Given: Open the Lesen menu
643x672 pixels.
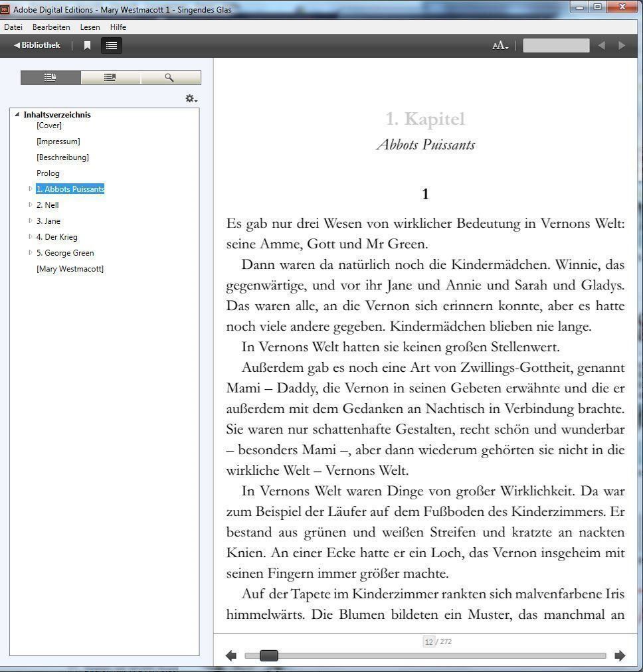Looking at the screenshot, I should [90, 27].
